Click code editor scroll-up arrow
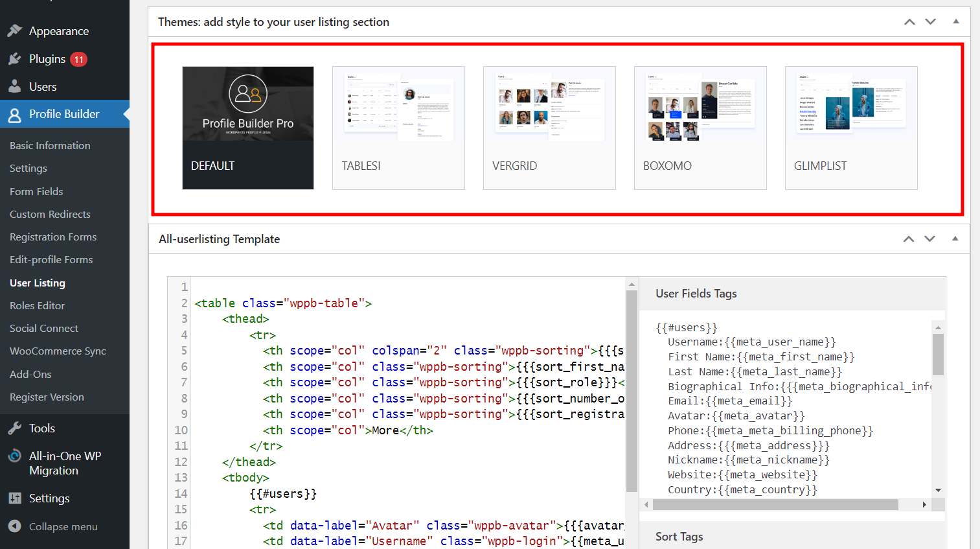This screenshot has height=549, width=980. click(x=632, y=284)
